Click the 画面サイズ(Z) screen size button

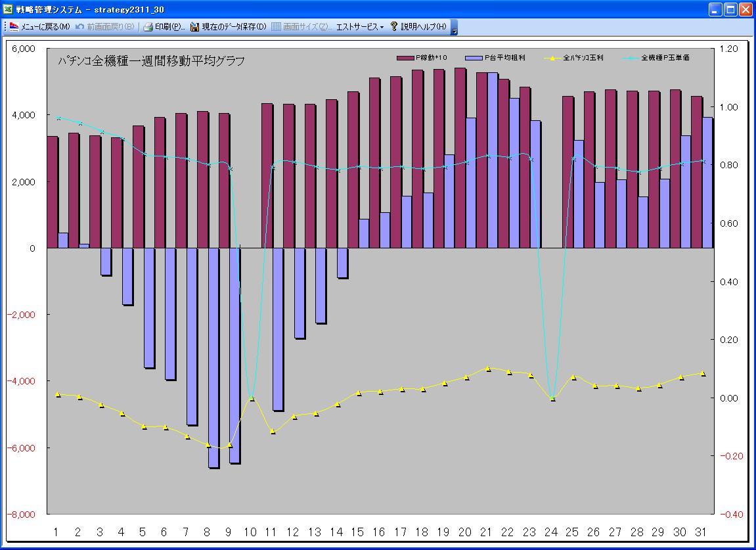(301, 26)
